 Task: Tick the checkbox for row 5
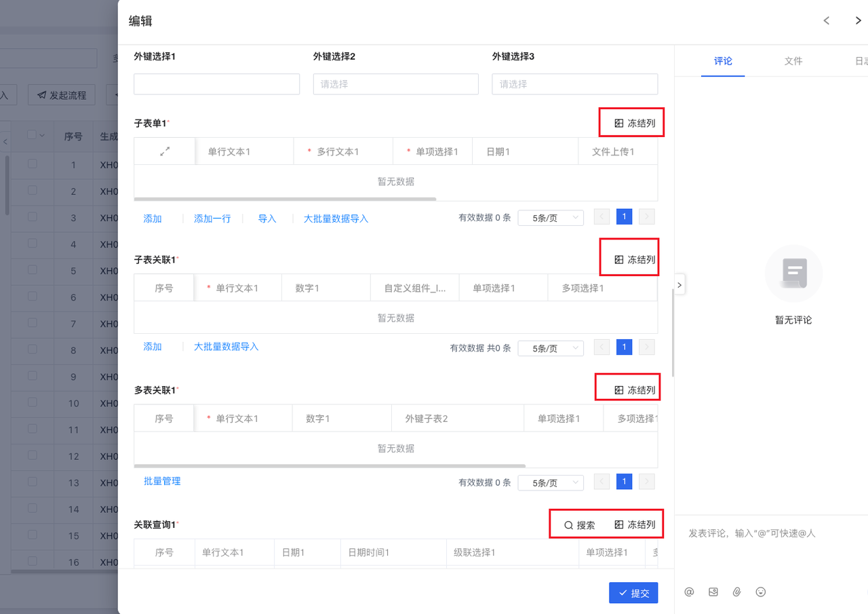(33, 271)
